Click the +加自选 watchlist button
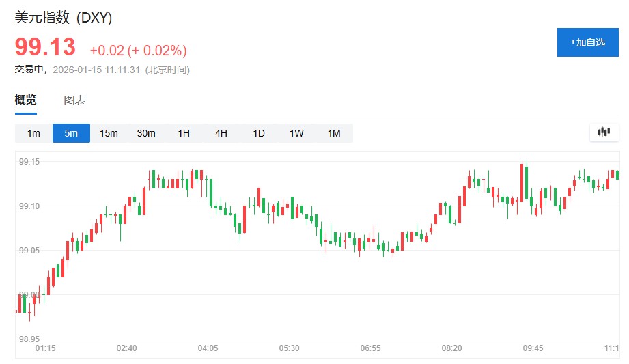 coord(587,42)
